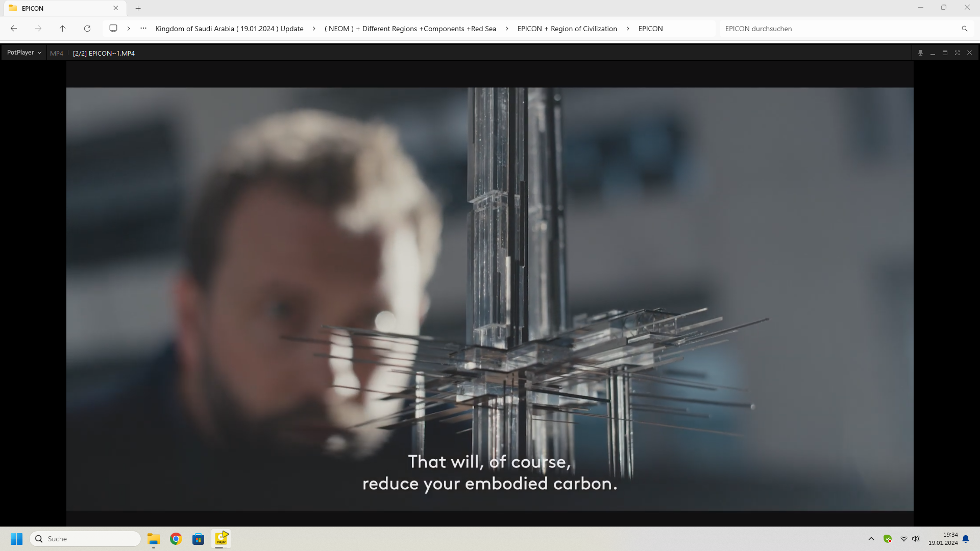Screen dimensions: 980x551
Task: Expand chevron after Kingdom of Saudi Arabia
Action: [314, 29]
